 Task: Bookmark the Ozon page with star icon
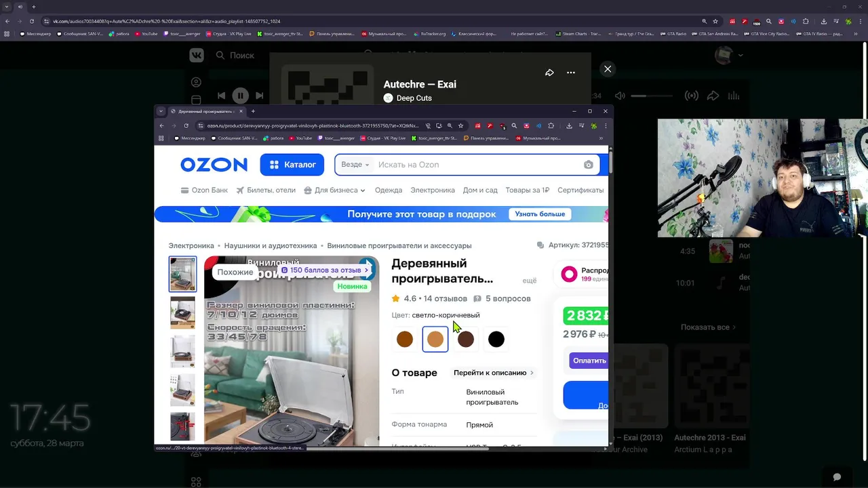coord(460,125)
